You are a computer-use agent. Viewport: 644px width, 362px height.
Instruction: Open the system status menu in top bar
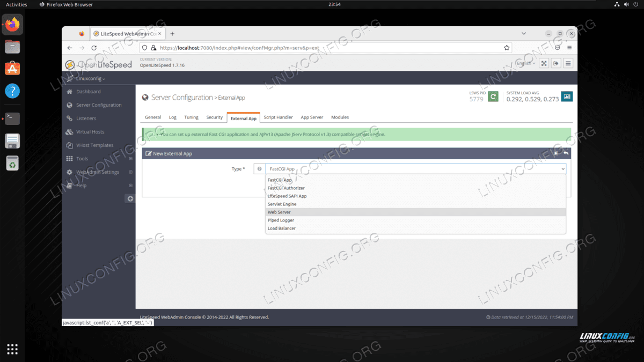pyautogui.click(x=625, y=4)
